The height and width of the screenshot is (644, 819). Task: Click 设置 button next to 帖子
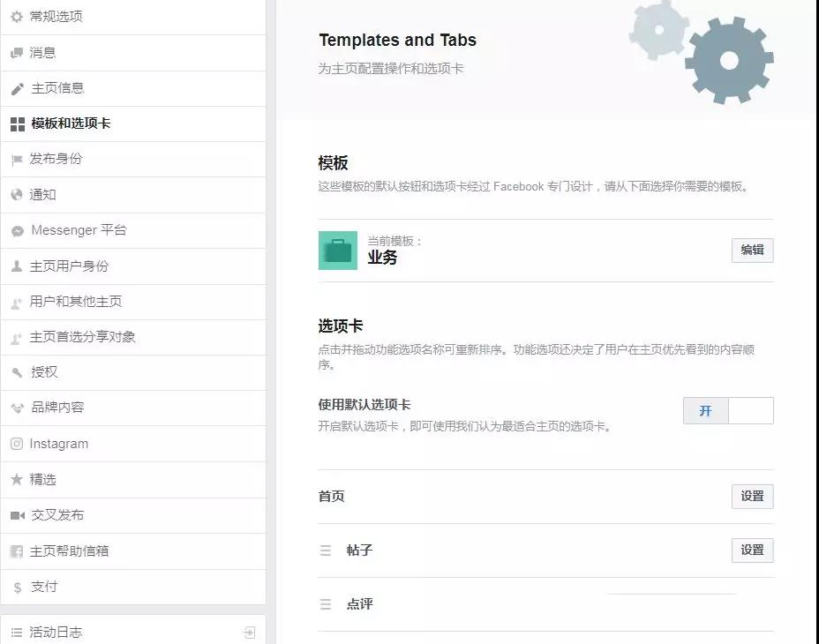click(x=752, y=550)
